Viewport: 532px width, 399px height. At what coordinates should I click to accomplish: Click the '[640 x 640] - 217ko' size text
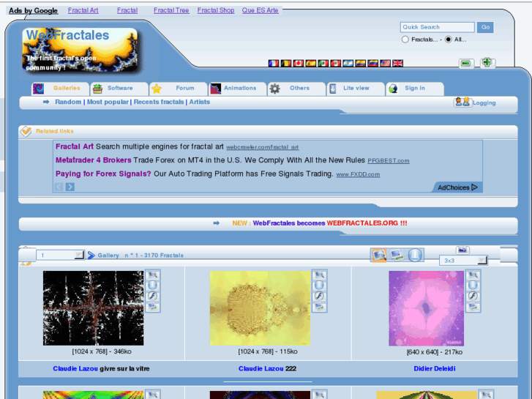click(x=434, y=352)
